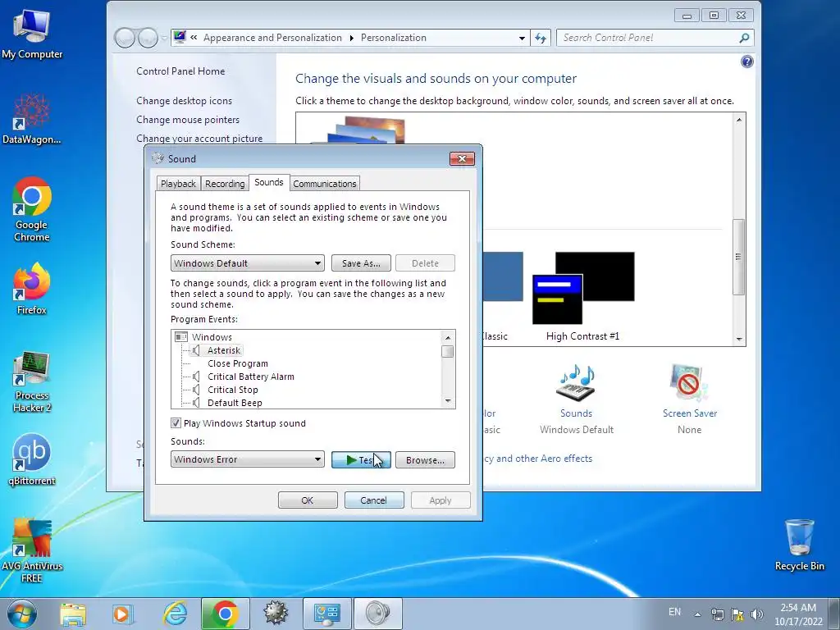
Task: Open File Explorer from taskbar
Action: 73,614
